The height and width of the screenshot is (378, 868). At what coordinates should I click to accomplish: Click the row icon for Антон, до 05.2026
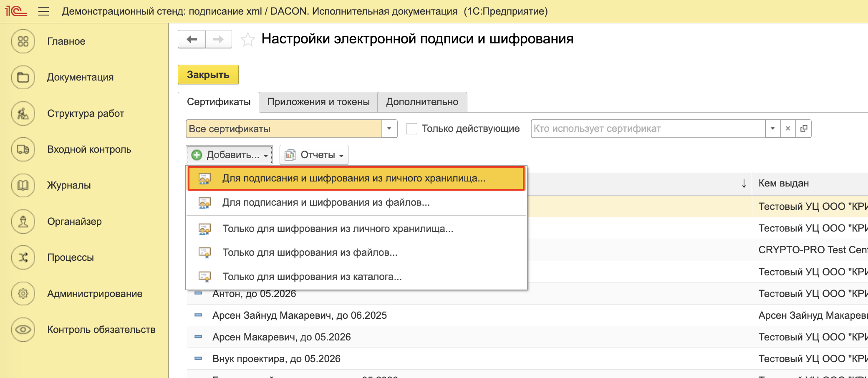pos(198,293)
